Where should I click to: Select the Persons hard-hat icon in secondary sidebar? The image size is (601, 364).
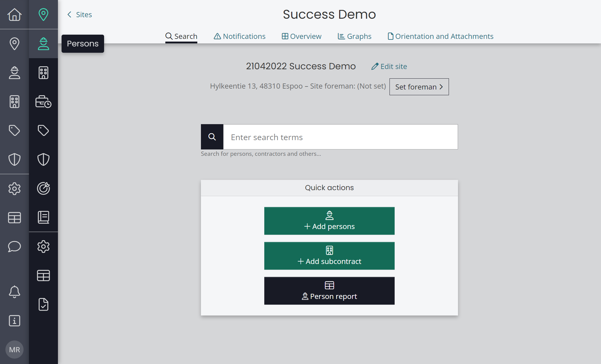[43, 44]
